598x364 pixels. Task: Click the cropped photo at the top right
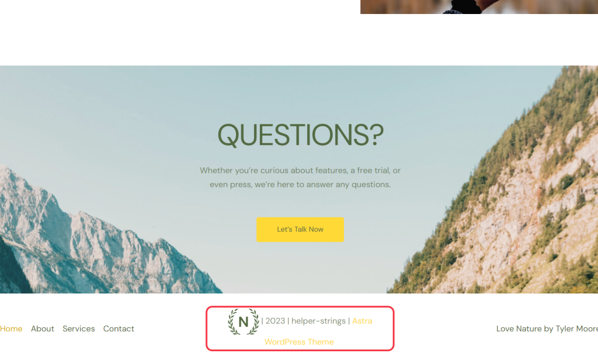(479, 7)
